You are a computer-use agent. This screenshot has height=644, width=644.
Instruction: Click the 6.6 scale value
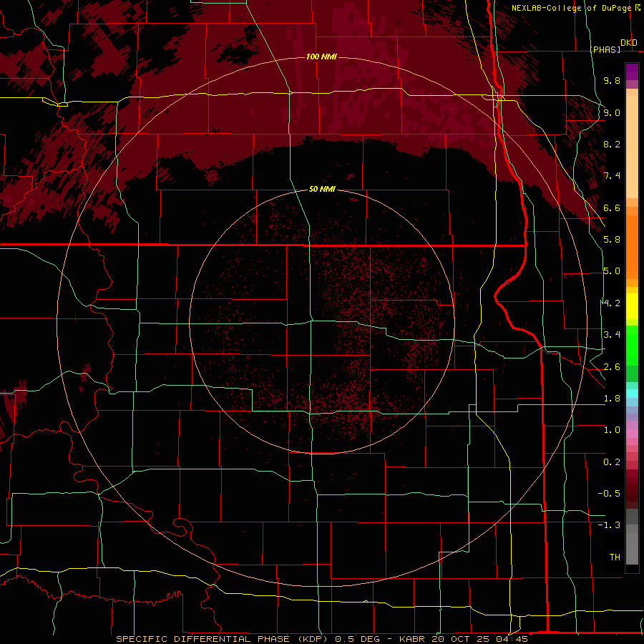(612, 208)
